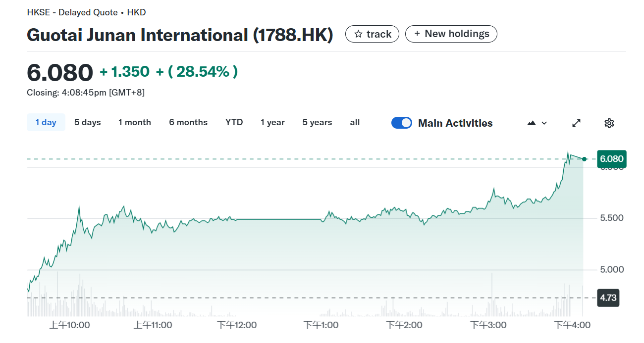Click the 下午3:00 time axis label
This screenshot has height=343, width=644.
(488, 325)
